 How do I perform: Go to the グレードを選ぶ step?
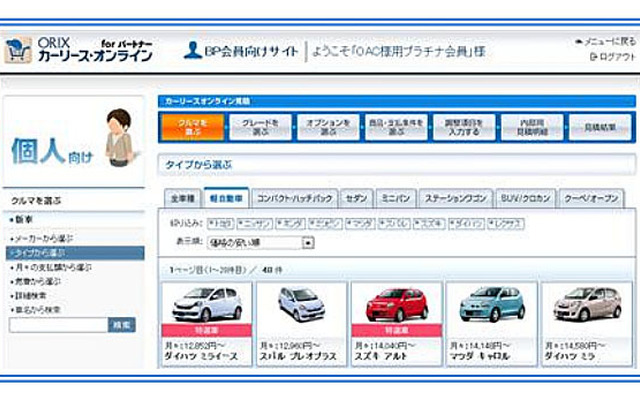(260, 127)
